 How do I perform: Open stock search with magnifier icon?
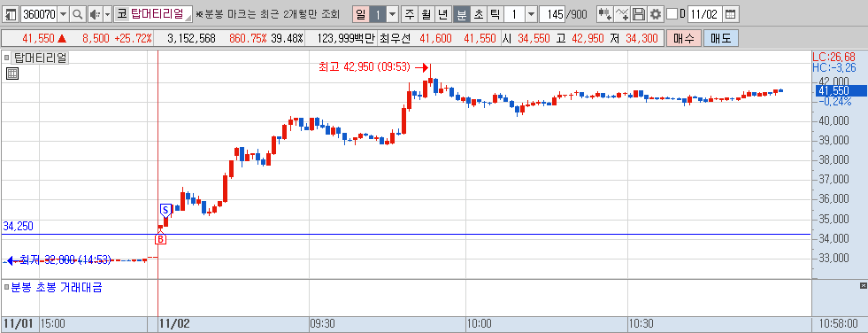(x=78, y=14)
